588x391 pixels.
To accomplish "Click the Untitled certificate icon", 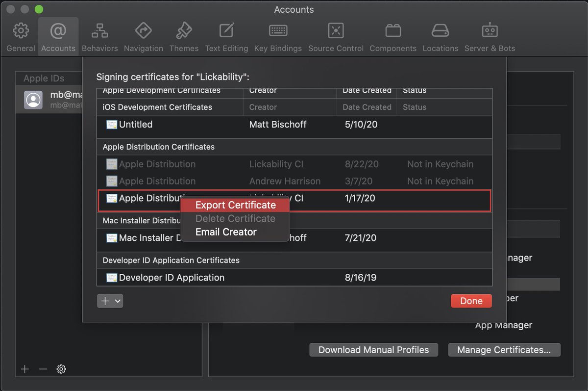I will (112, 125).
